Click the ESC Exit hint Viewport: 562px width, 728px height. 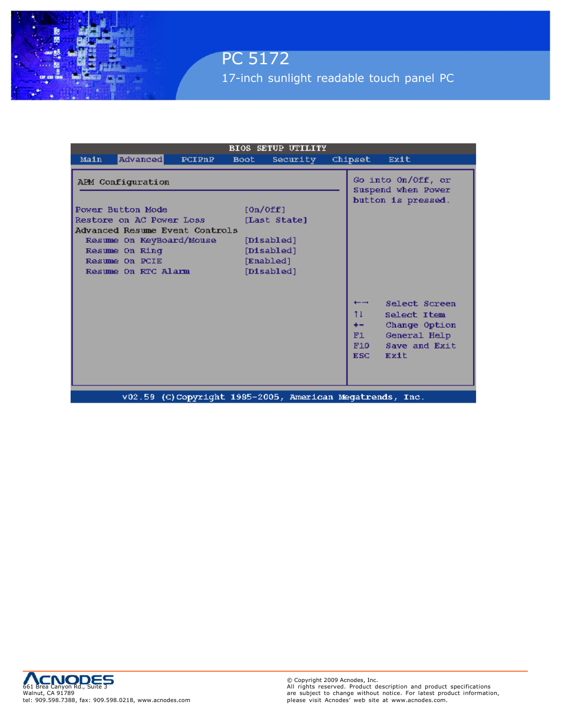(x=380, y=356)
